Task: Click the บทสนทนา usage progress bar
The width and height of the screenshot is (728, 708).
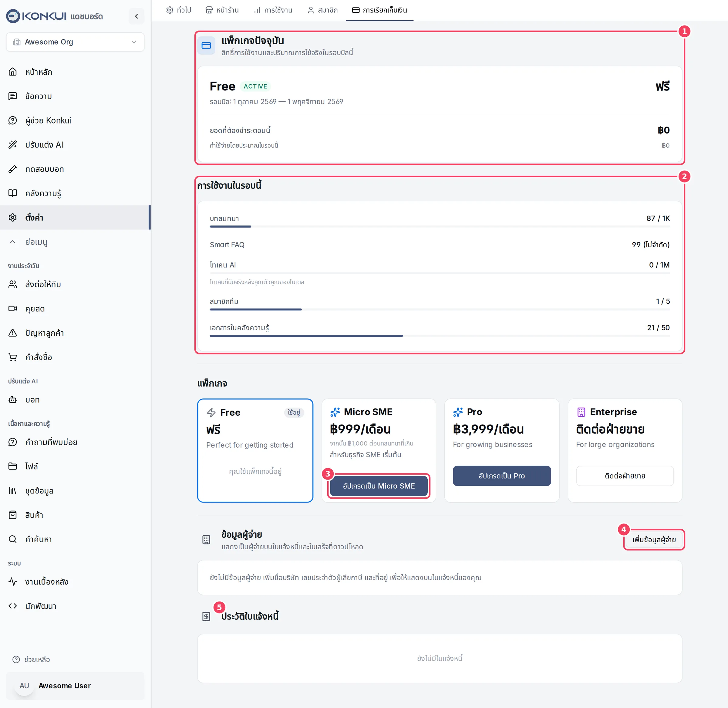Action: click(440, 226)
